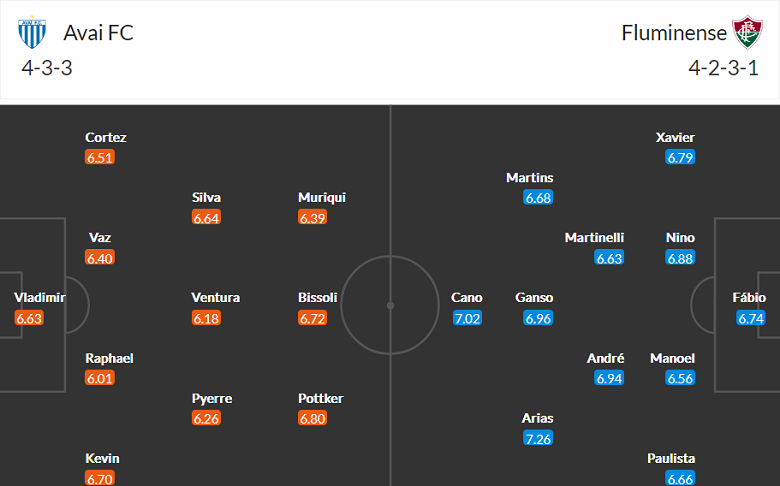Click Nino's 6.88 rating badge
The width and height of the screenshot is (780, 486).
click(680, 259)
